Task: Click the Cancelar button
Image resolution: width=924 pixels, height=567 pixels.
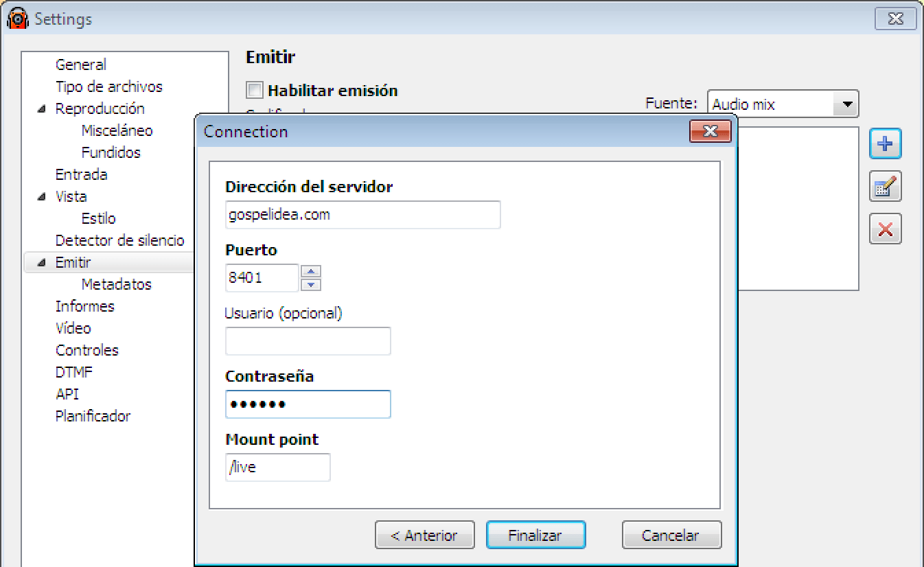Action: [x=671, y=535]
